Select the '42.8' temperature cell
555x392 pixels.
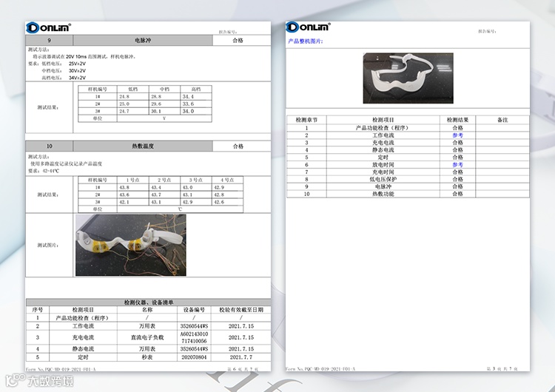(228, 195)
